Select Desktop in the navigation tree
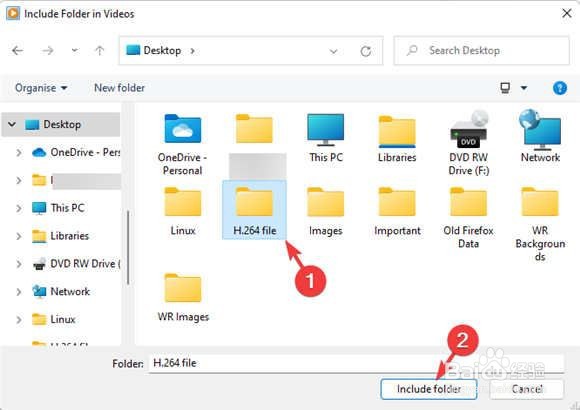 (x=61, y=124)
